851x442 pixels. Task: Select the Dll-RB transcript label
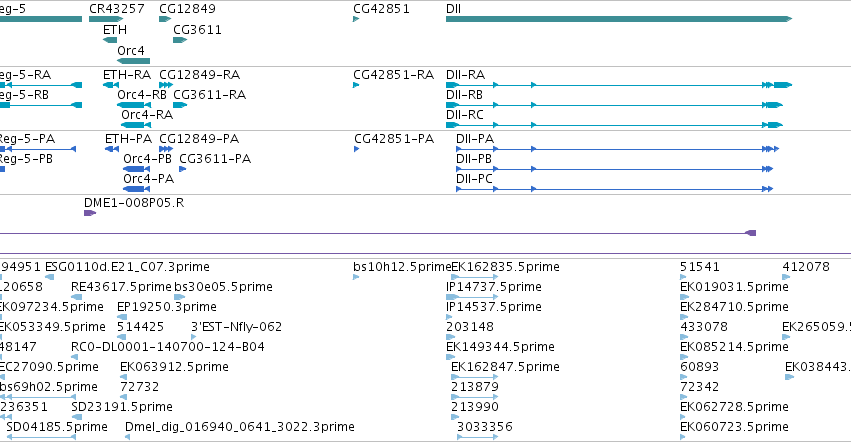(465, 94)
